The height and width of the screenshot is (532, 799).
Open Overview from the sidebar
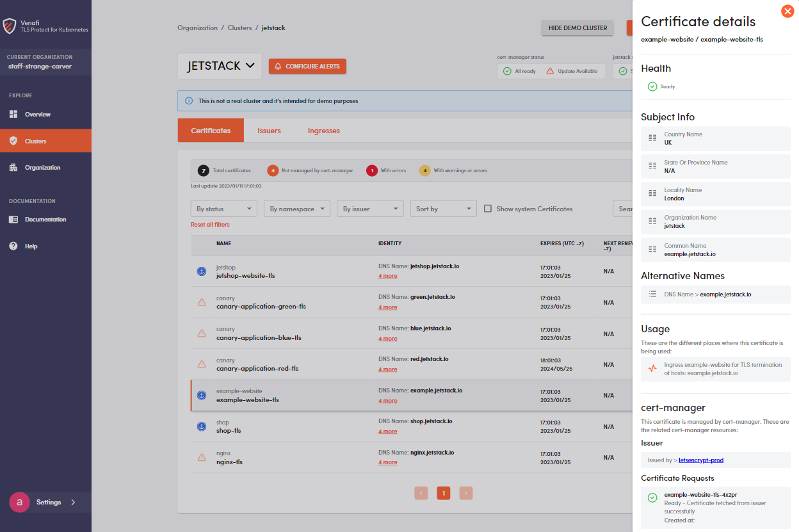click(37, 115)
